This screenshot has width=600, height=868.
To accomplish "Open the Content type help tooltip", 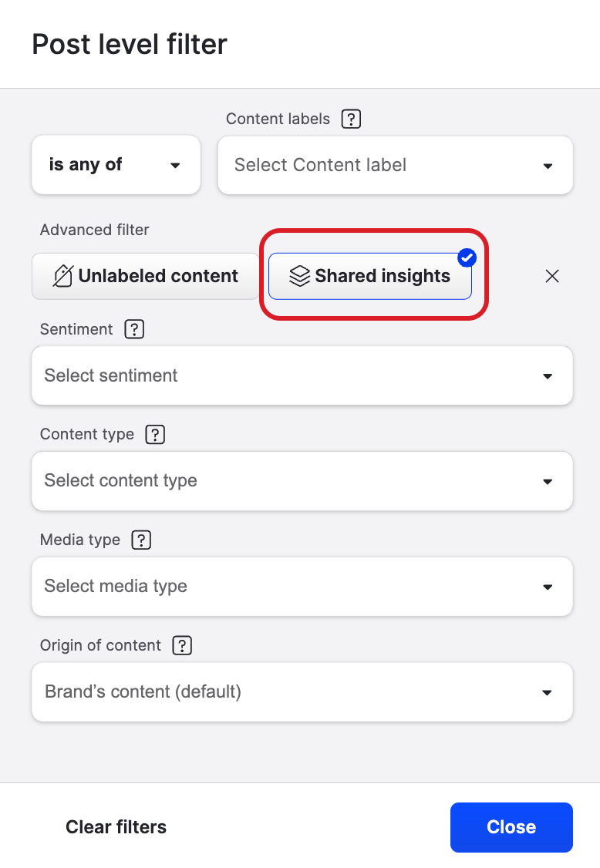I will click(x=155, y=434).
